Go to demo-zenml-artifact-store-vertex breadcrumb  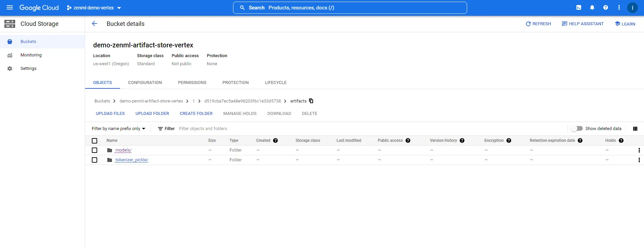click(151, 101)
